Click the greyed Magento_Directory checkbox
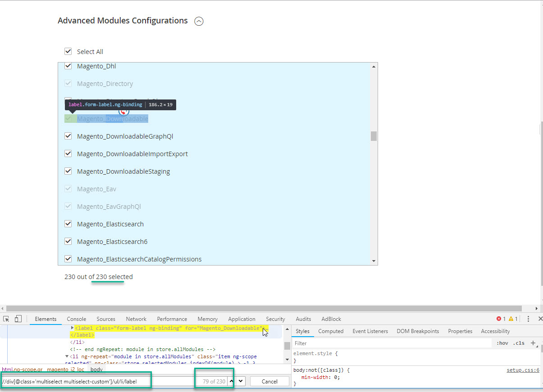543x392 pixels. pyautogui.click(x=68, y=83)
